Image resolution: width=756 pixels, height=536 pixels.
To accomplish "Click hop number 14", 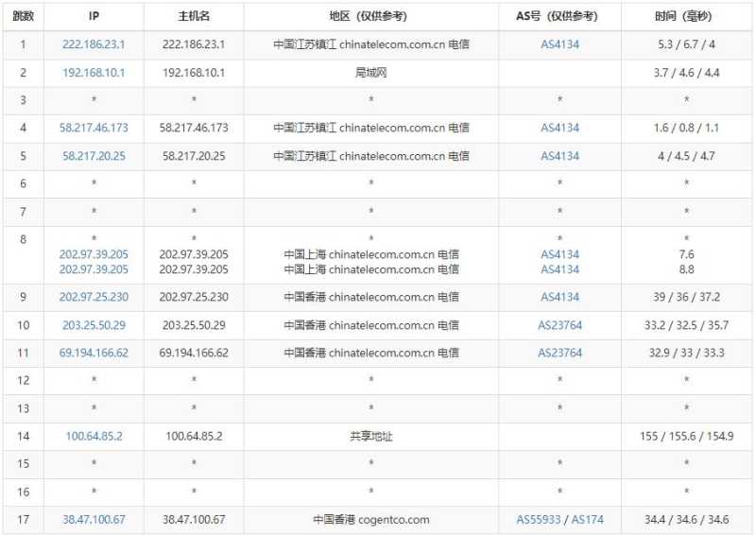I will point(23,436).
